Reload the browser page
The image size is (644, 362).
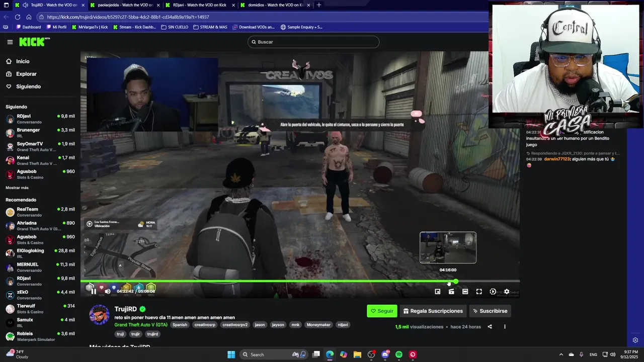17,17
